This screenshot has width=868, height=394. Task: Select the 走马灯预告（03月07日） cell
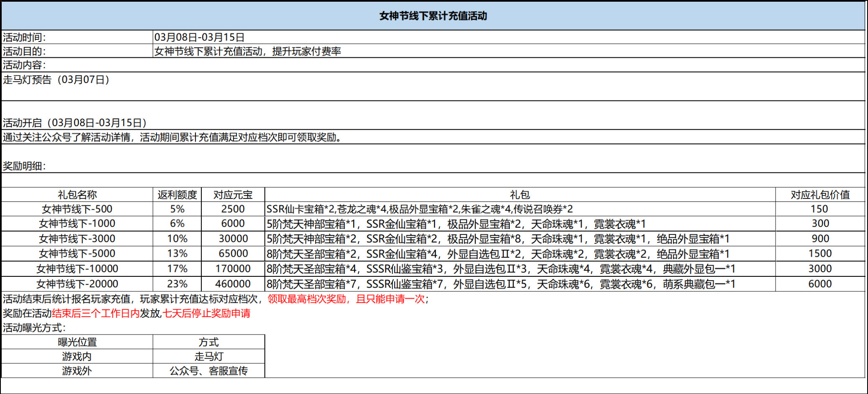click(x=433, y=86)
